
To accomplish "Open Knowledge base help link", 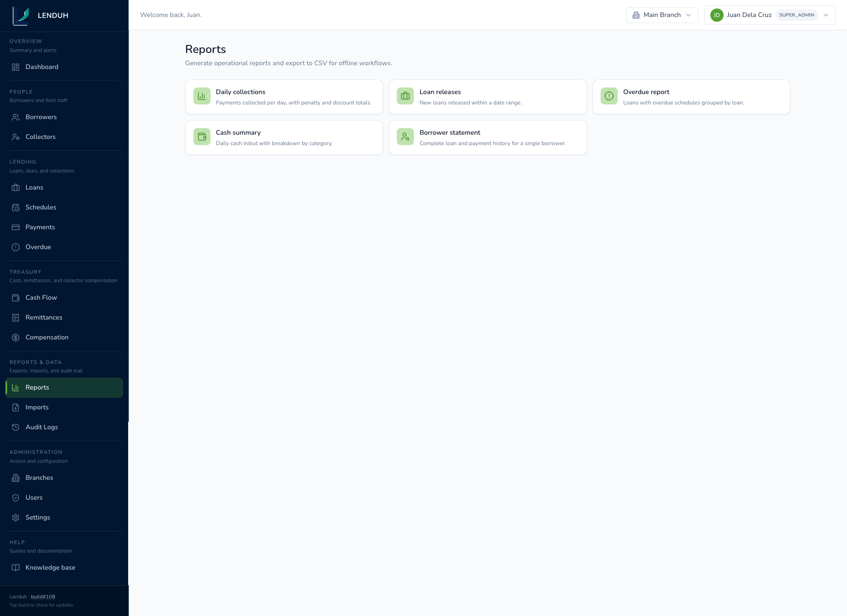I will click(x=64, y=568).
